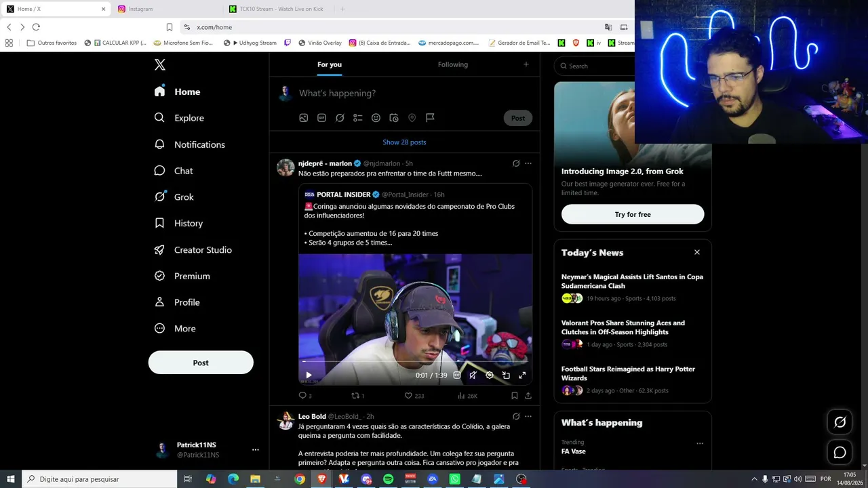This screenshot has height=488, width=868.
Task: Open Notifications bell in the sidebar
Action: [x=159, y=144]
